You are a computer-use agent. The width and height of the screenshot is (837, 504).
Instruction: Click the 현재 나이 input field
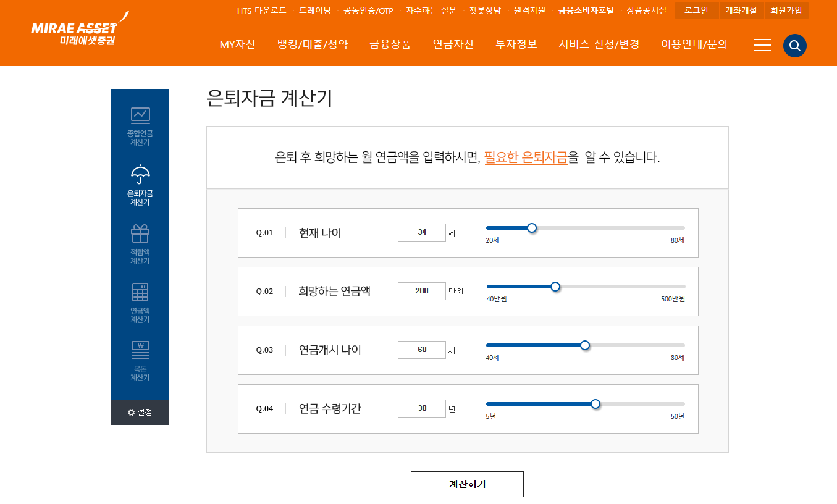421,232
